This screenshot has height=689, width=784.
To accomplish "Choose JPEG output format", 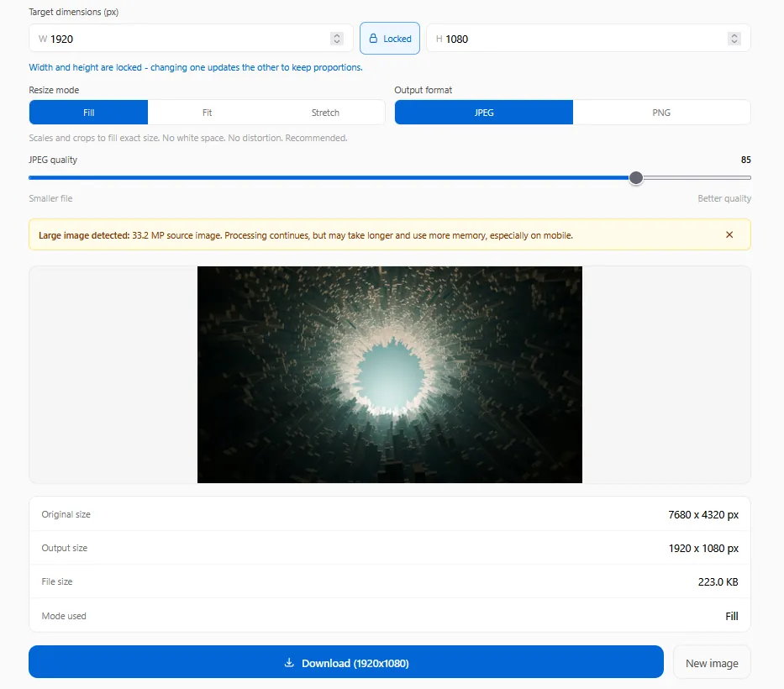I will coord(483,113).
